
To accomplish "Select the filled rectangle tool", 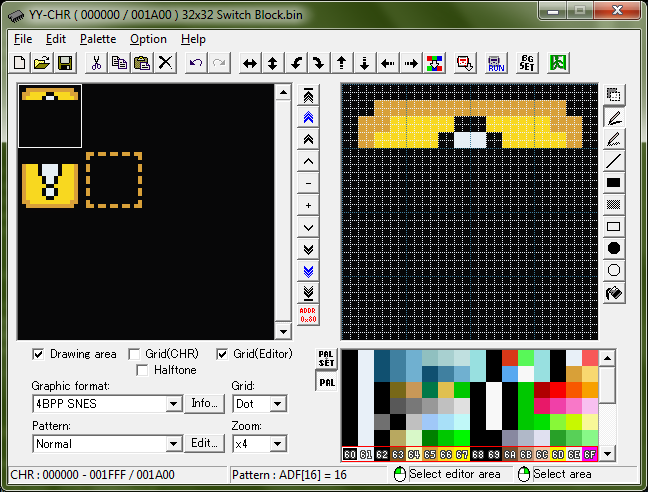I will (x=614, y=183).
